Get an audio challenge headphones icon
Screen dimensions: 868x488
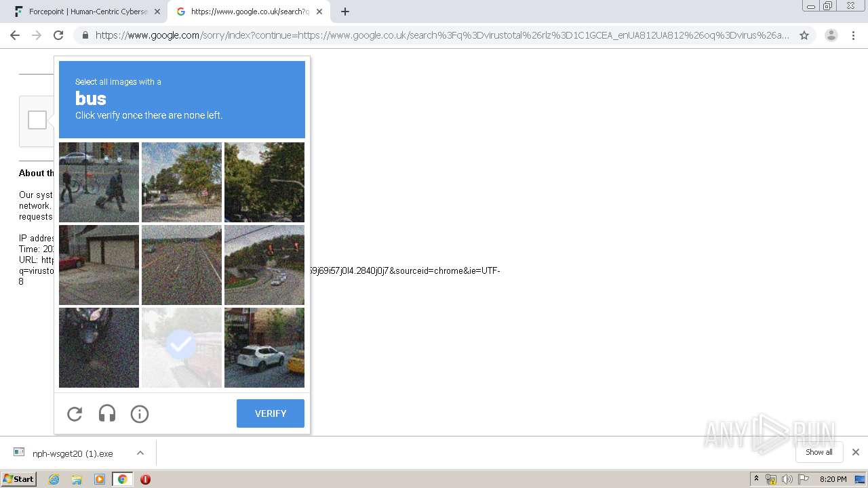pos(107,413)
